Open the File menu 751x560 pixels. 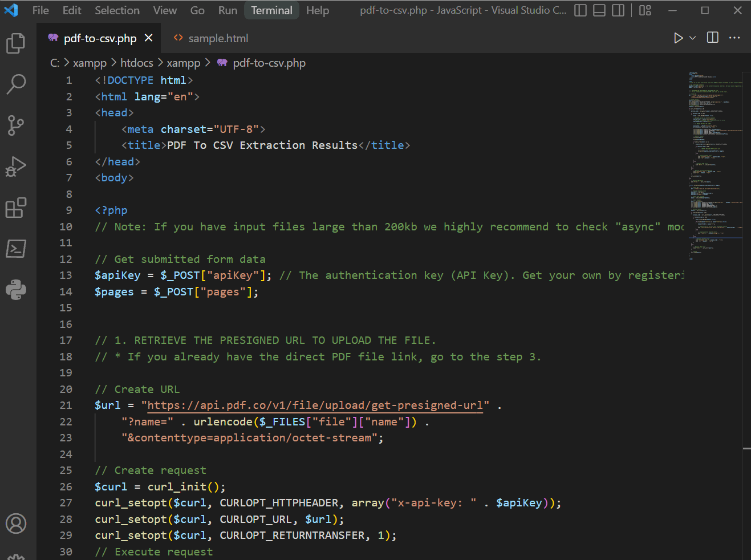click(40, 10)
